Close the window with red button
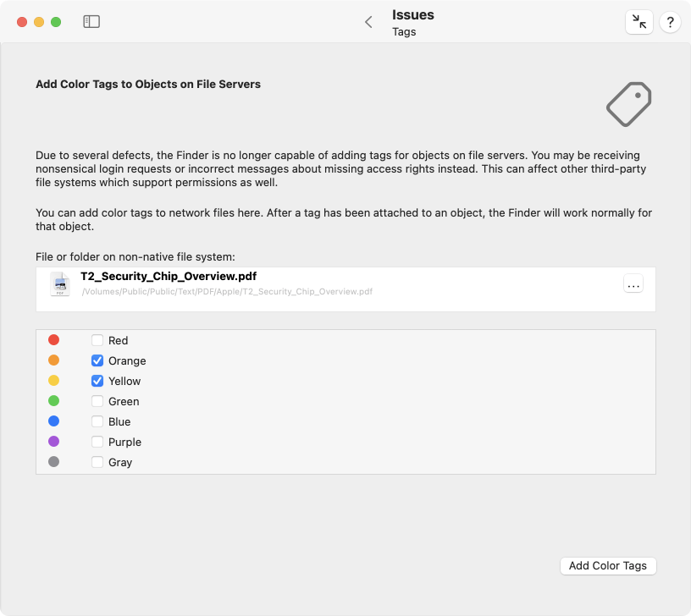 [x=22, y=22]
